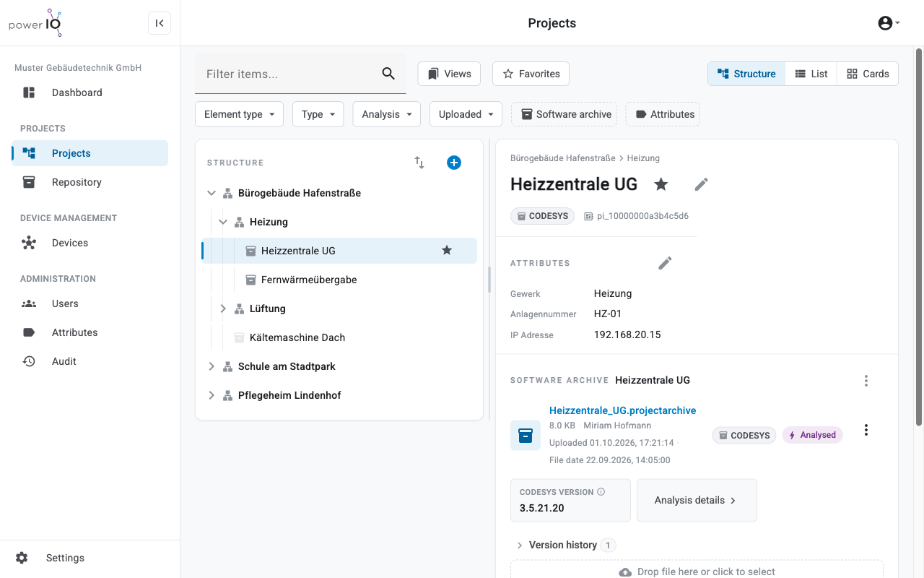Screen dimensions: 924x578
Task: Edit the Heizzentrale UG title with the pencil icon
Action: tap(702, 184)
